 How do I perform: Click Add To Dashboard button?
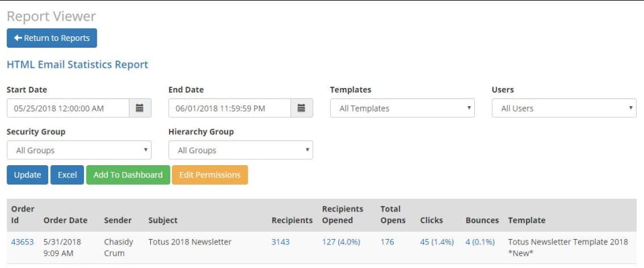(128, 175)
